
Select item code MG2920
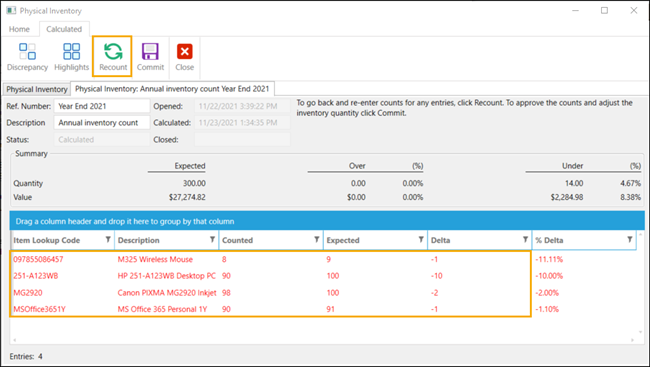click(28, 292)
